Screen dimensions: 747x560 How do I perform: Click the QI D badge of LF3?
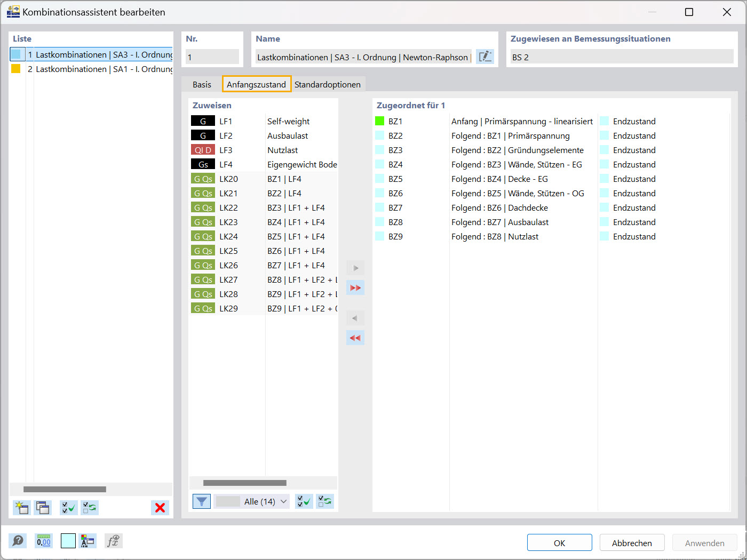click(x=203, y=150)
